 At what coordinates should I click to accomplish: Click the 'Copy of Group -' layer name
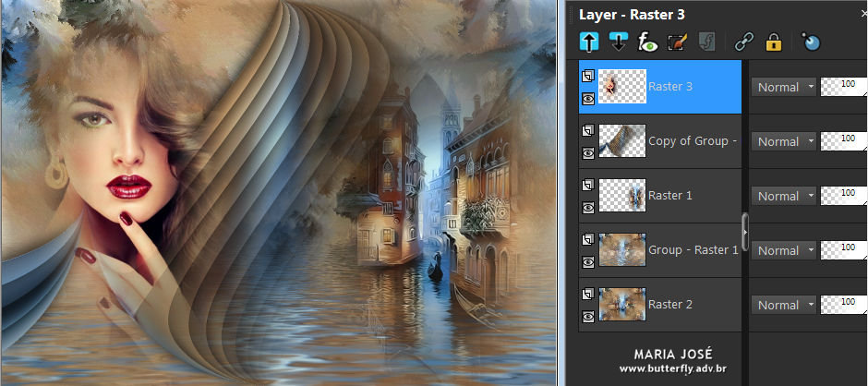pyautogui.click(x=693, y=141)
